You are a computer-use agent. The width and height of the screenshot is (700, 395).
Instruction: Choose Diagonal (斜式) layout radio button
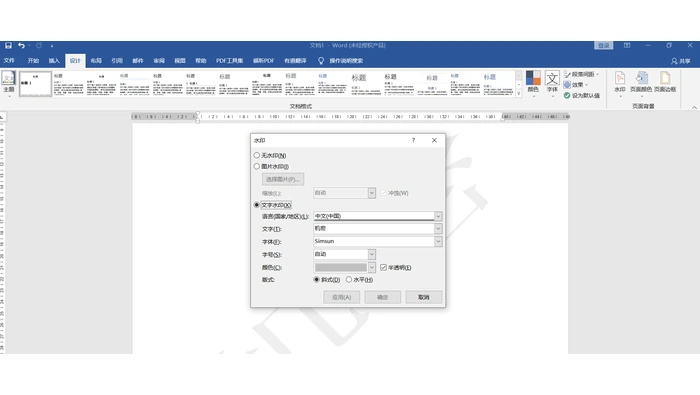(317, 280)
